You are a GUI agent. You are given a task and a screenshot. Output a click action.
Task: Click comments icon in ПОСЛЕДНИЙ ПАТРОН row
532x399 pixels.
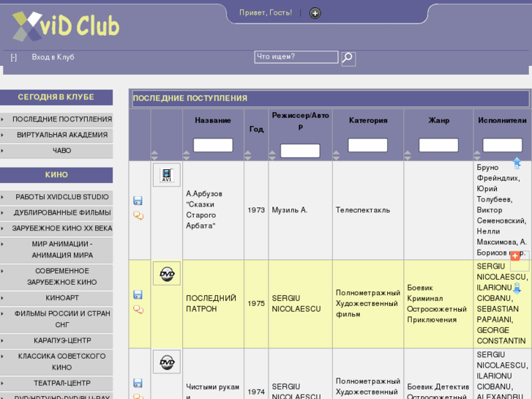[x=138, y=310]
